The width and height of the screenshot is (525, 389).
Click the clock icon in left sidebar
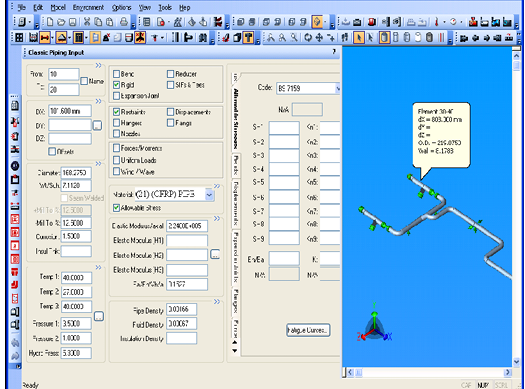click(x=15, y=166)
